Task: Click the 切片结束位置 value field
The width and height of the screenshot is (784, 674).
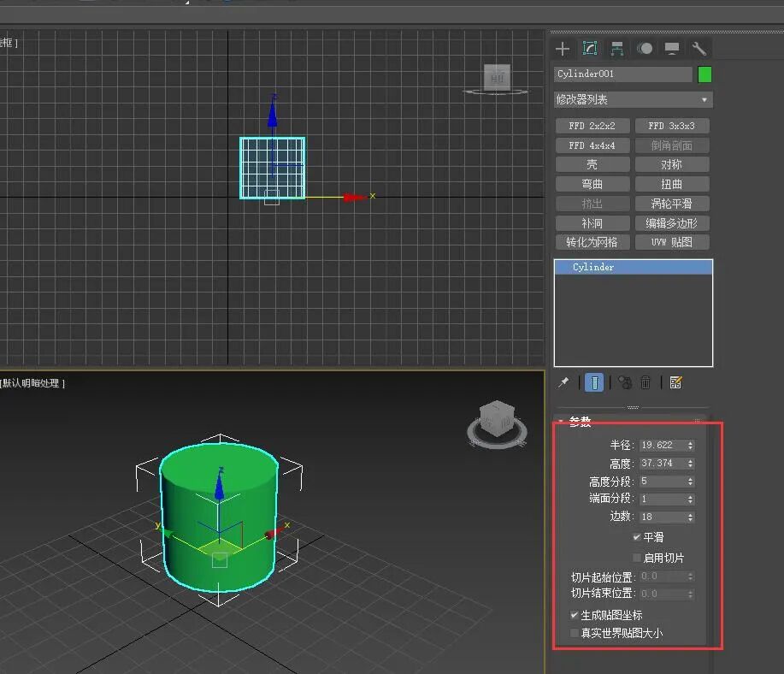Action: (x=663, y=594)
